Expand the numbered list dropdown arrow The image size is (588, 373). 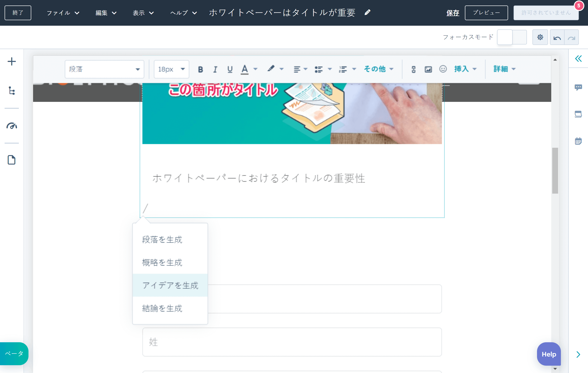(x=354, y=69)
